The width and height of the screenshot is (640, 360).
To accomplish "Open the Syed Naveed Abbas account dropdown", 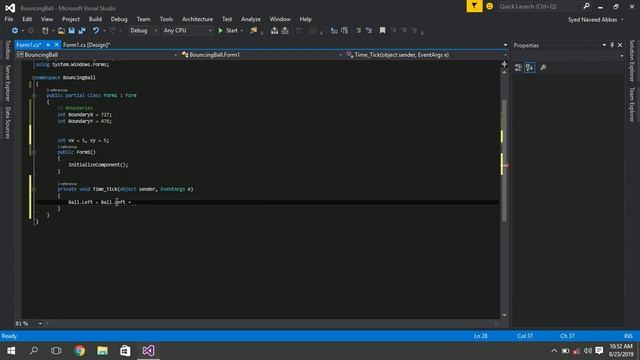I will [x=596, y=20].
